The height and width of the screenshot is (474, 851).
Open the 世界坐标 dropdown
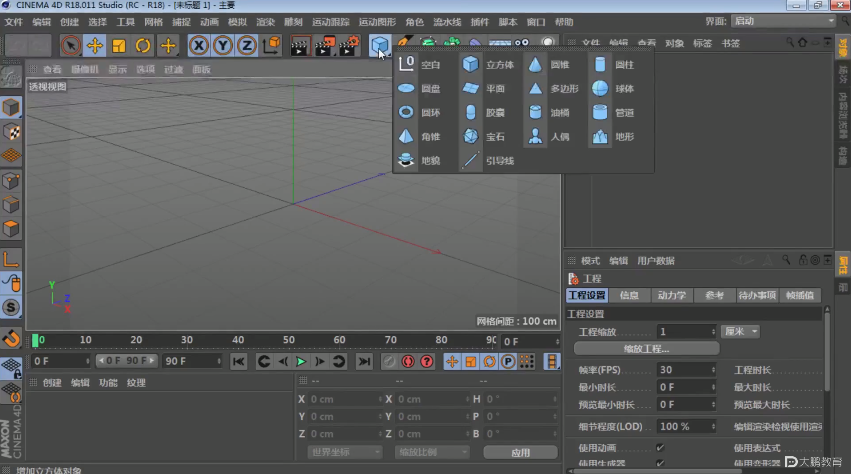tap(345, 452)
